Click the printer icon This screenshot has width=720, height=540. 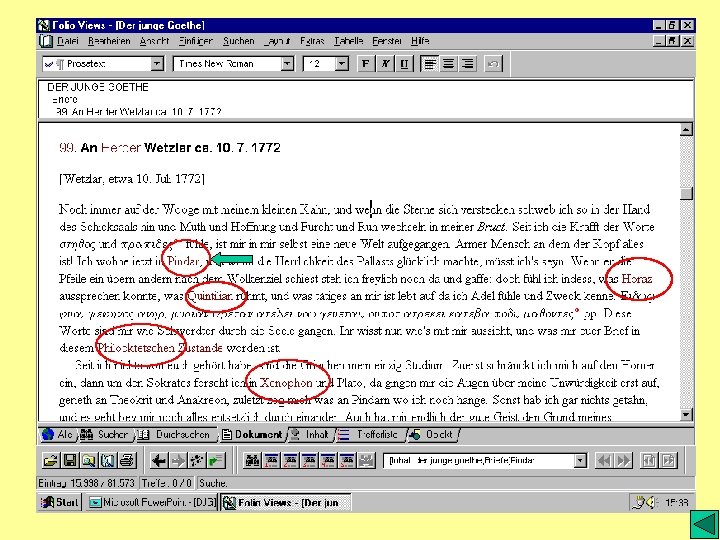click(127, 460)
